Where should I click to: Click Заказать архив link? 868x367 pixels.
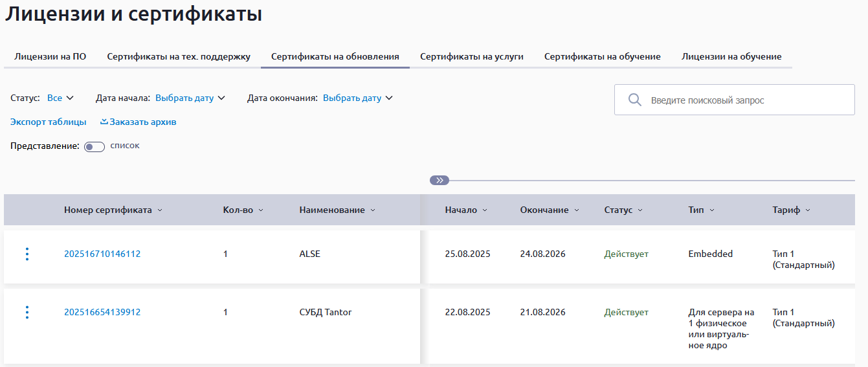point(139,122)
